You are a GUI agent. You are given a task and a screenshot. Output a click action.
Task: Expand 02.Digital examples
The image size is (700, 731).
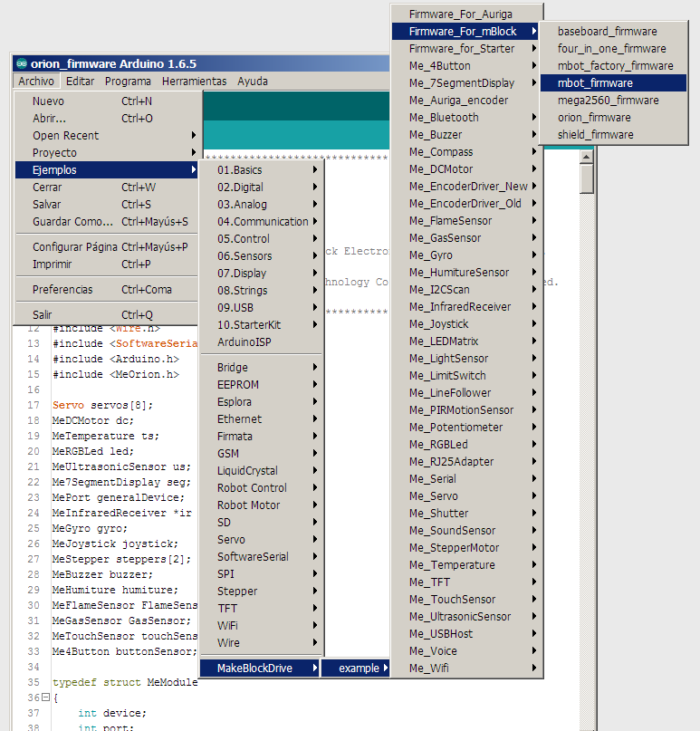[x=262, y=188]
